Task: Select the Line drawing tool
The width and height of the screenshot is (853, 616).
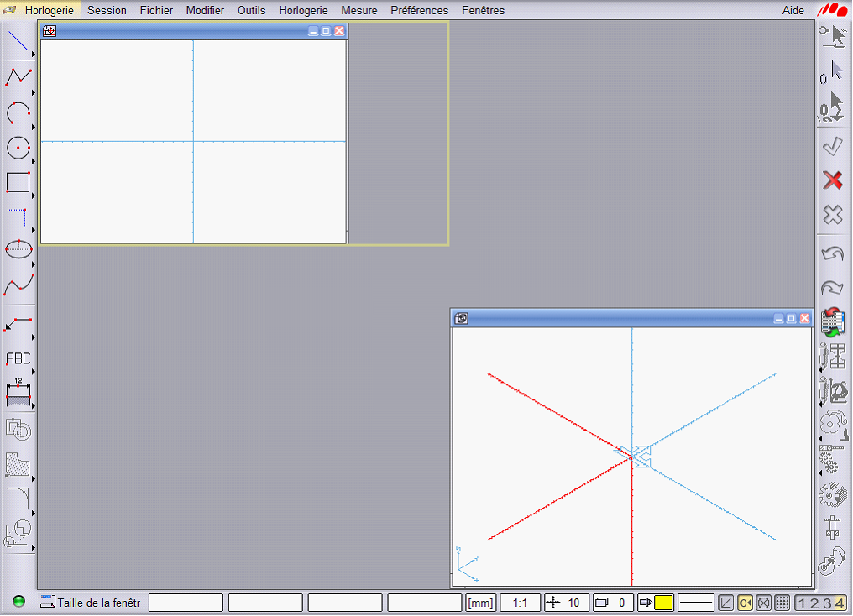Action: (18, 41)
